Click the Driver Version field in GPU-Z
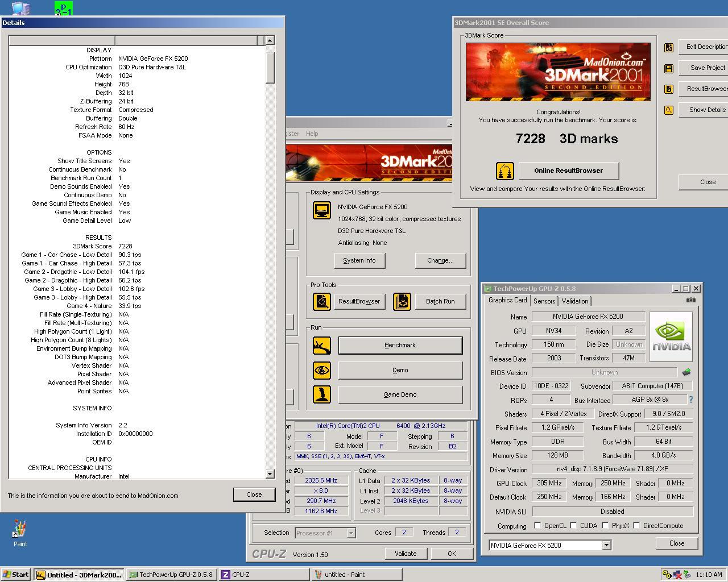Image resolution: width=728 pixels, height=582 pixels. coord(612,469)
